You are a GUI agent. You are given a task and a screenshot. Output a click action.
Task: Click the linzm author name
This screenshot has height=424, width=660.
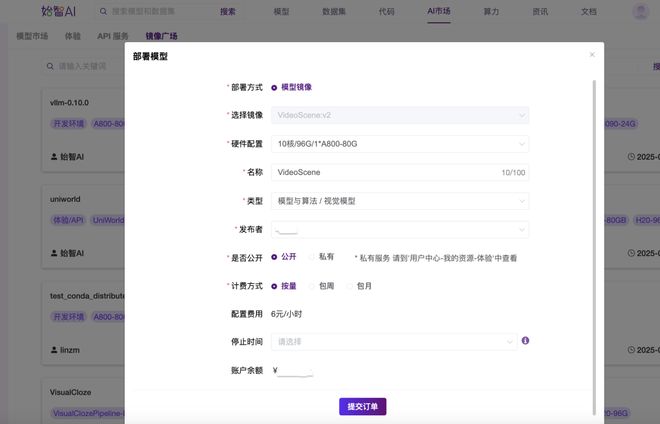point(70,350)
